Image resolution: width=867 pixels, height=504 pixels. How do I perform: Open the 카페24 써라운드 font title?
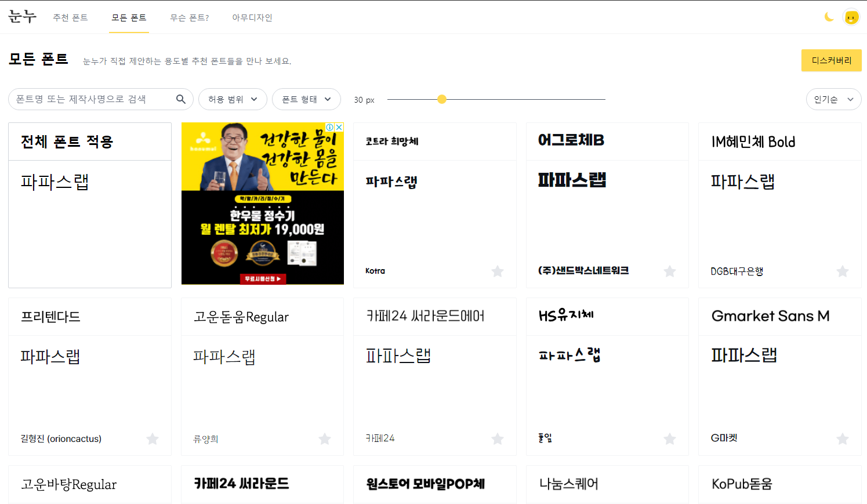point(241,483)
